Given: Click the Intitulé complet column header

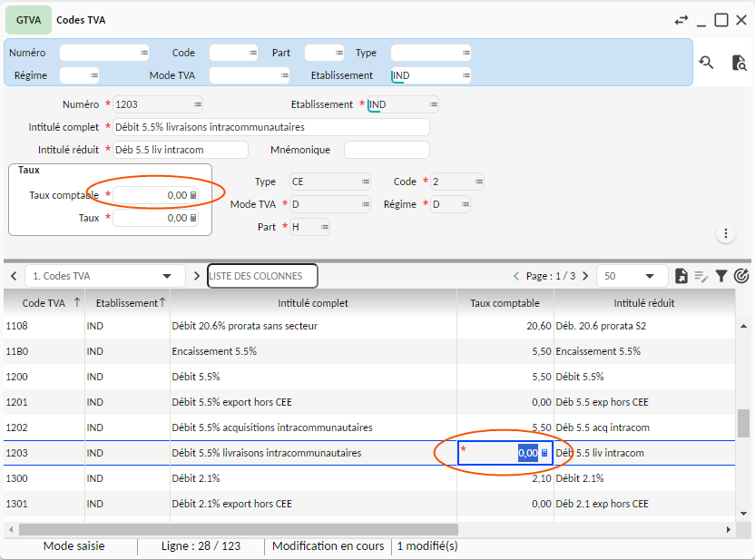Looking at the screenshot, I should click(312, 303).
